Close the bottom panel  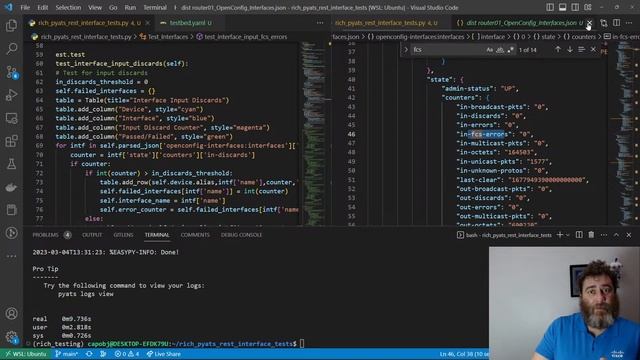pos(629,235)
